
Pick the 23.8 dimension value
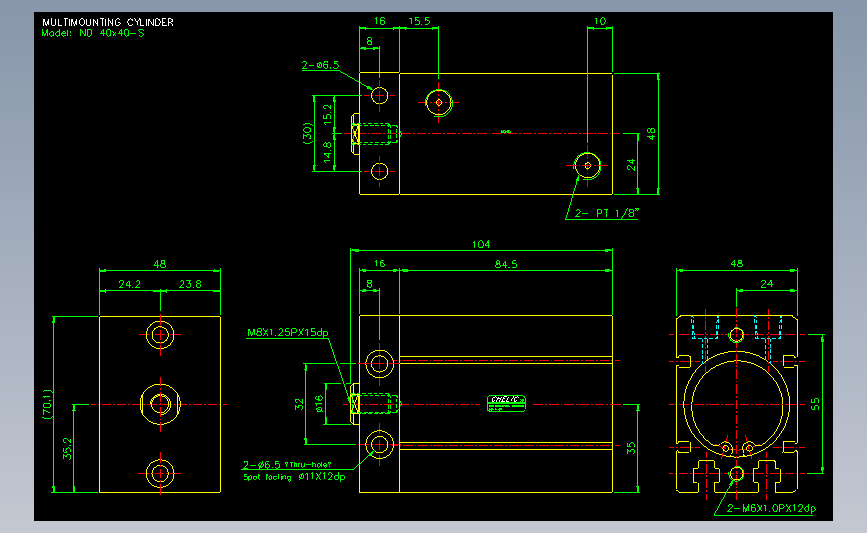click(x=190, y=284)
